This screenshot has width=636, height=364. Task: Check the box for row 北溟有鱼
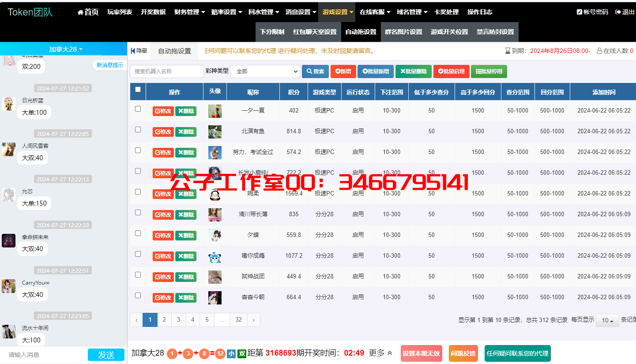click(x=138, y=129)
